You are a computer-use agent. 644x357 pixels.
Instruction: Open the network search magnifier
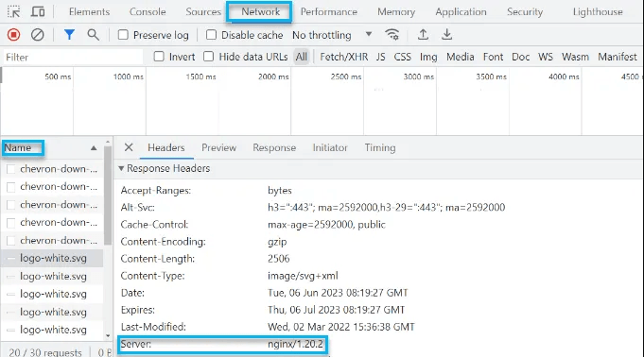[94, 35]
